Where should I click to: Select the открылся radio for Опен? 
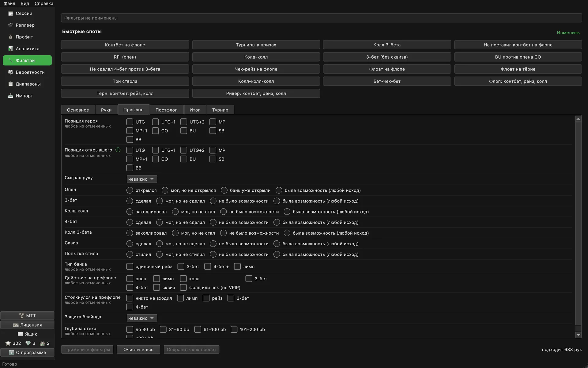(x=130, y=190)
